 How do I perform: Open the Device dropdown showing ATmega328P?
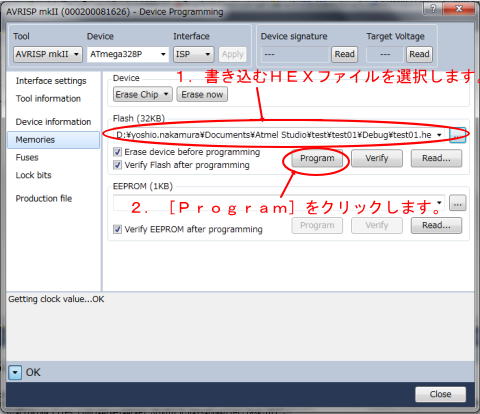(128, 54)
